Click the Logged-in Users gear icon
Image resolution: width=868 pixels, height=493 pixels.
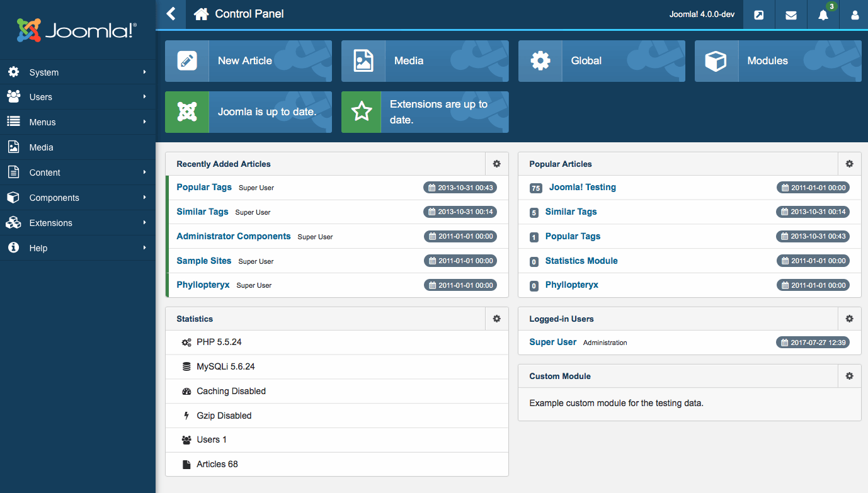click(x=849, y=319)
